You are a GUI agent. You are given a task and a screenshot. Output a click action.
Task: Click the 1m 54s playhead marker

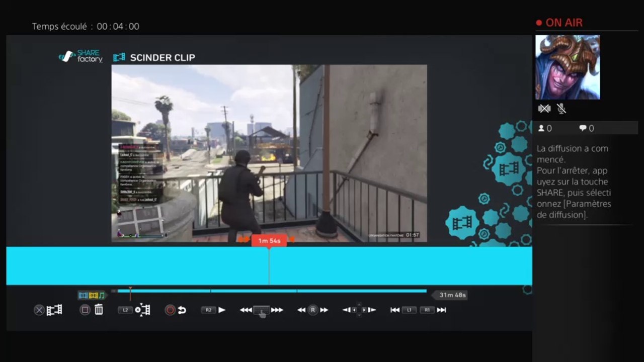(x=269, y=241)
